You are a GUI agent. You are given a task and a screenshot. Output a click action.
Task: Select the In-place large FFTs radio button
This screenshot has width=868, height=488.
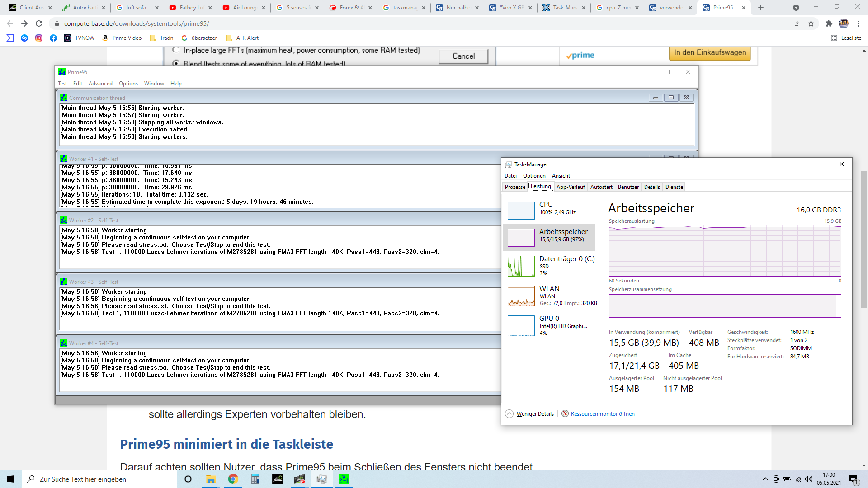[x=176, y=50]
